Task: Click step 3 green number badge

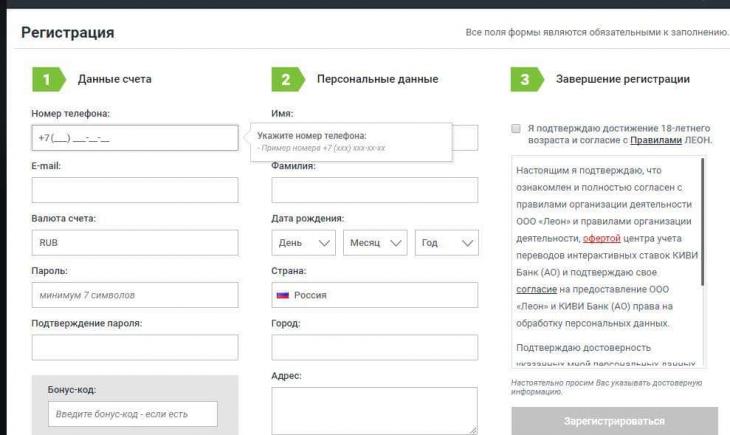Action: (x=524, y=79)
